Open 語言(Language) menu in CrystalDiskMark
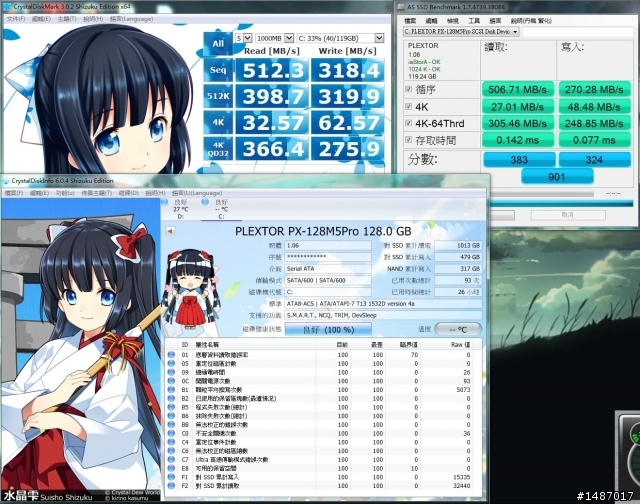The height and width of the screenshot is (504, 640). click(x=131, y=19)
